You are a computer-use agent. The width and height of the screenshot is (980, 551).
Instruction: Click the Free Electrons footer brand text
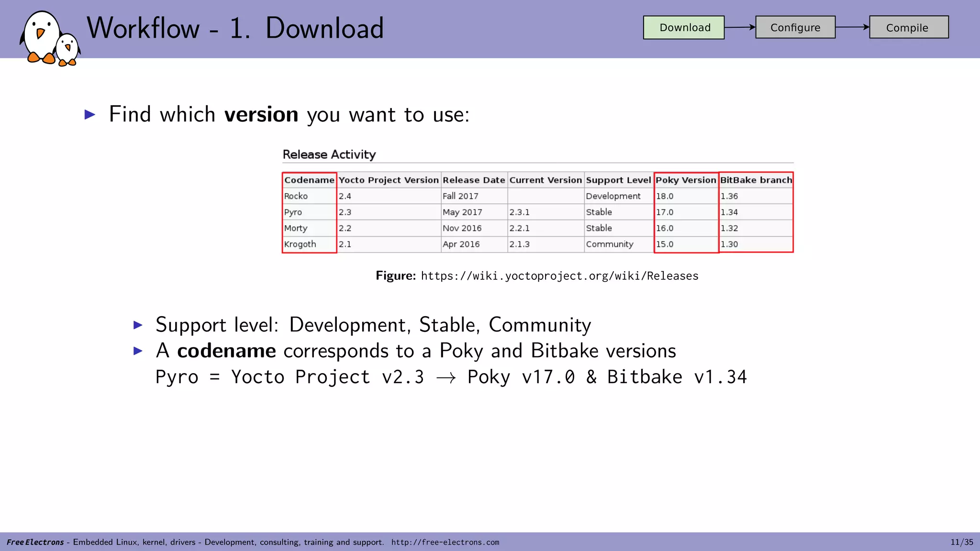[35, 542]
